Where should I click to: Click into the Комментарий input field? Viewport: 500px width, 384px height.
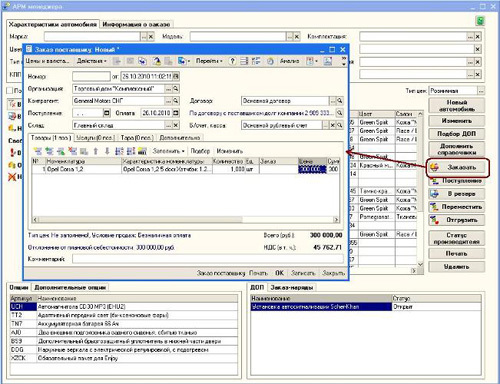coord(208,259)
